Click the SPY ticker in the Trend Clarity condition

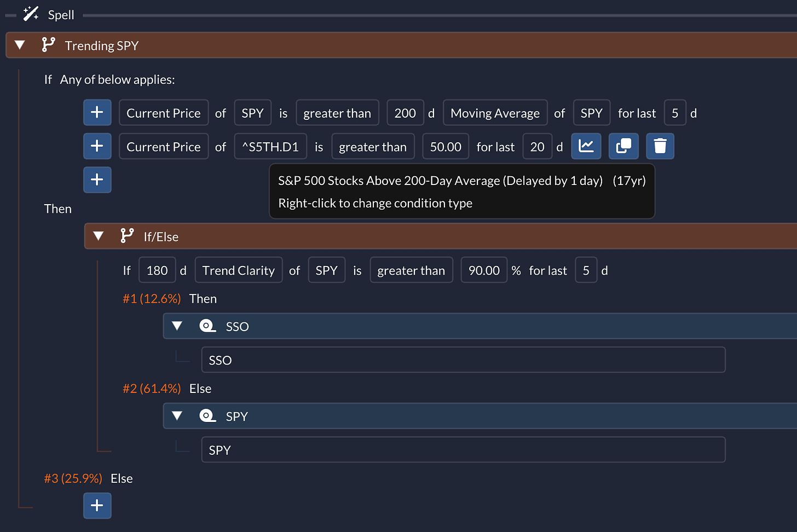[327, 270]
